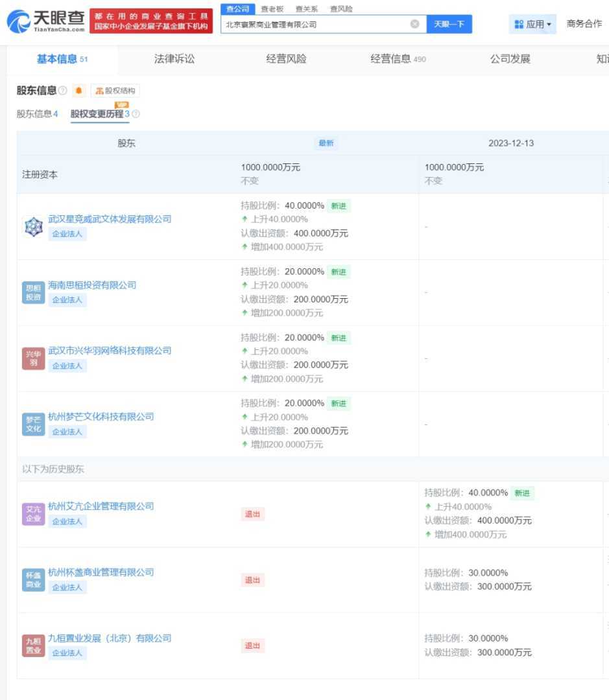The width and height of the screenshot is (609, 700).
Task: Click 武汉星竟威武文体发展有限公司 company logo
Action: coord(33,226)
